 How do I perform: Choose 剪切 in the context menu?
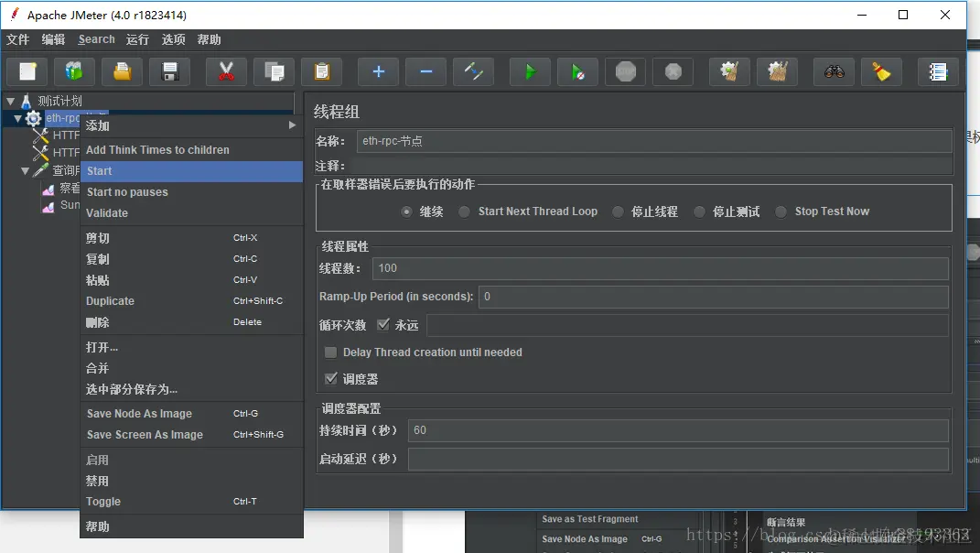click(x=191, y=238)
